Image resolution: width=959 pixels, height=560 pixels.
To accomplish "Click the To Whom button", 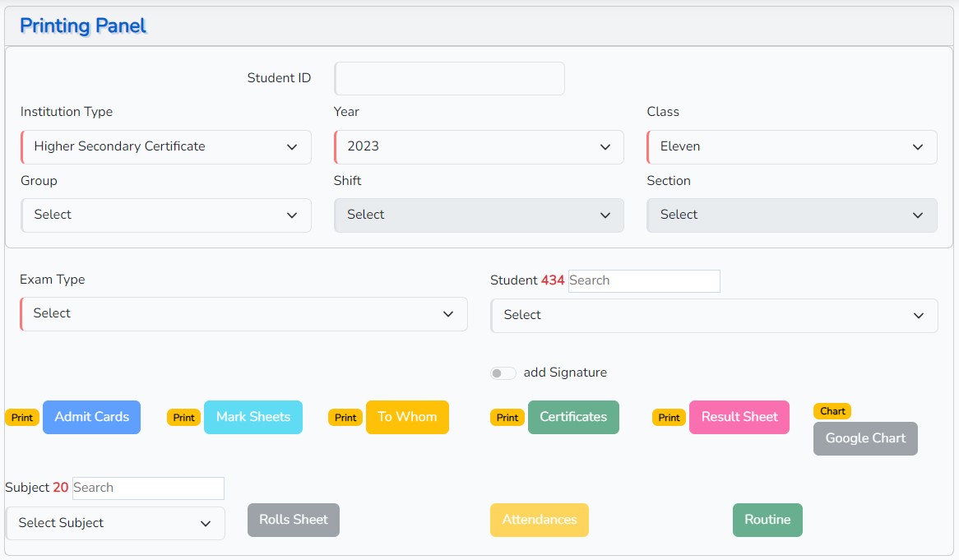I will 407,417.
